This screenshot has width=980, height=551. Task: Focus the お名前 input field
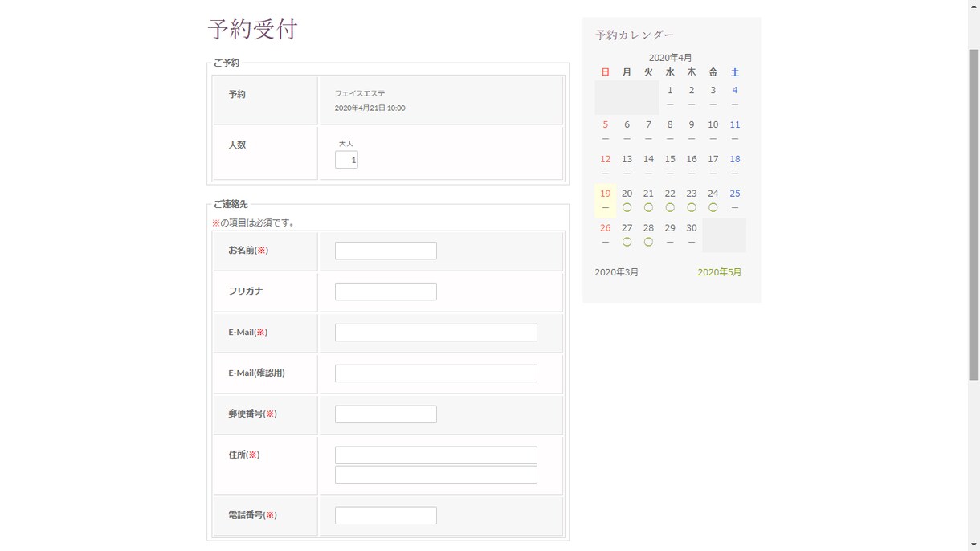pyautogui.click(x=386, y=251)
